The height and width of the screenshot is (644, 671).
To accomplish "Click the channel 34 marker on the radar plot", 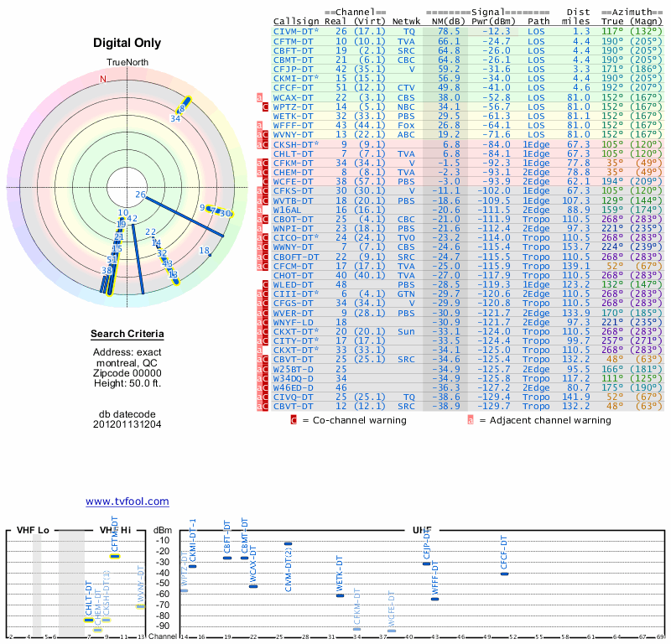I will [x=175, y=118].
